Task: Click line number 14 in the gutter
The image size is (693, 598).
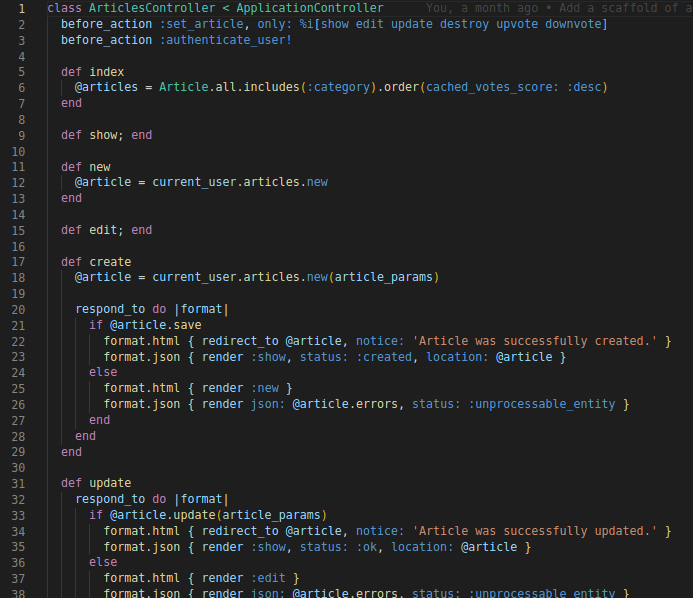Action: pos(18,215)
